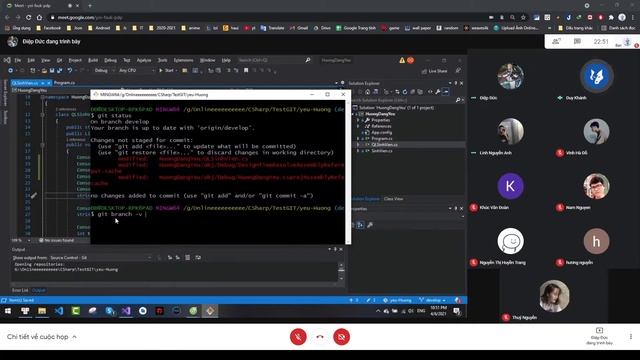640x360 pixels.
Task: Click the Solution Explorer Properties wrench icon
Action: (x=438, y=92)
